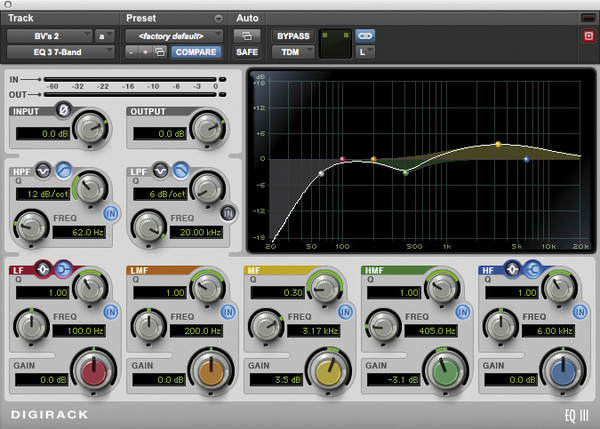Select HPF notch filter type icon
Image resolution: width=600 pixels, height=429 pixels.
(43, 171)
